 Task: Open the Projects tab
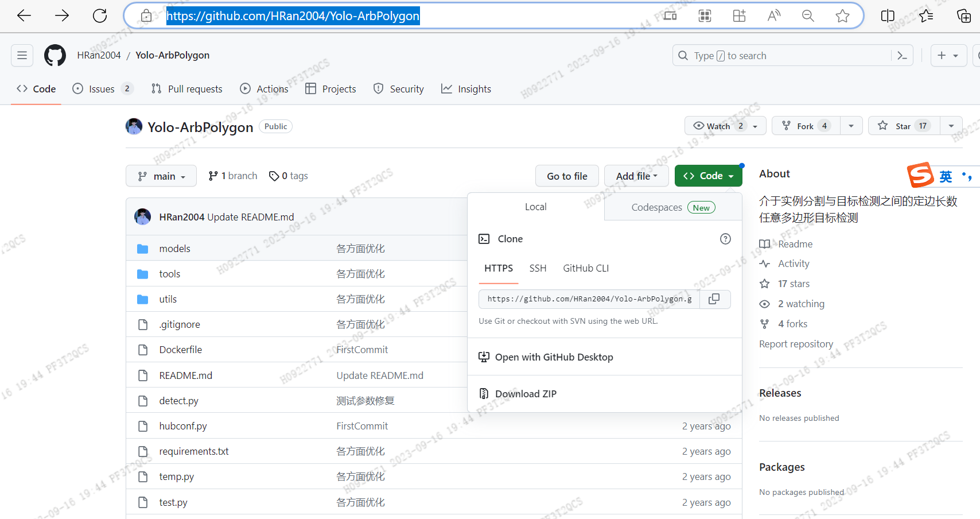tap(330, 89)
